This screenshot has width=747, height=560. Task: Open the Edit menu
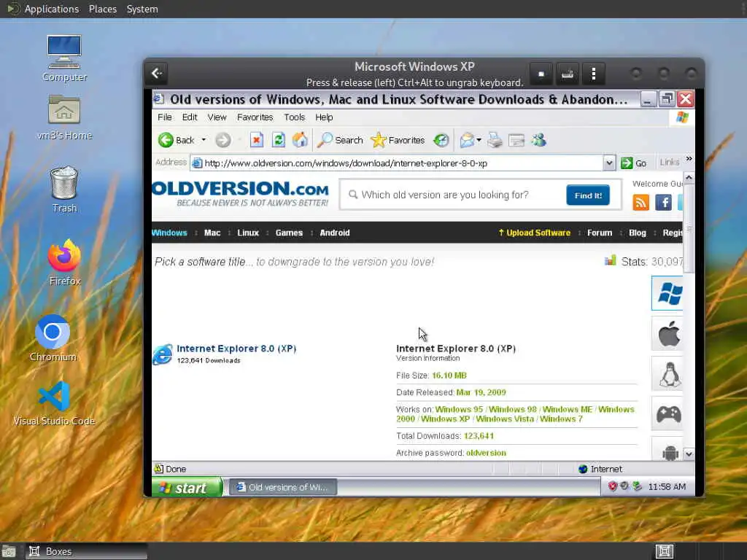point(189,117)
